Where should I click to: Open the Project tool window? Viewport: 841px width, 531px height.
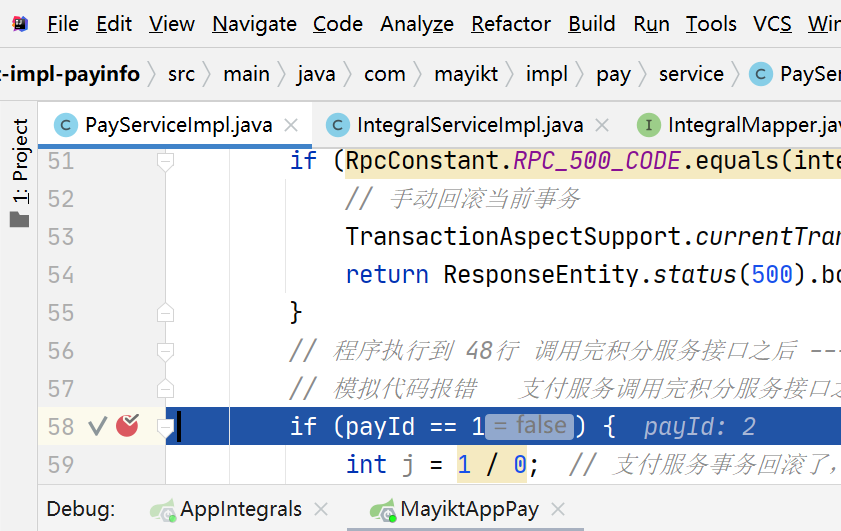(x=20, y=172)
